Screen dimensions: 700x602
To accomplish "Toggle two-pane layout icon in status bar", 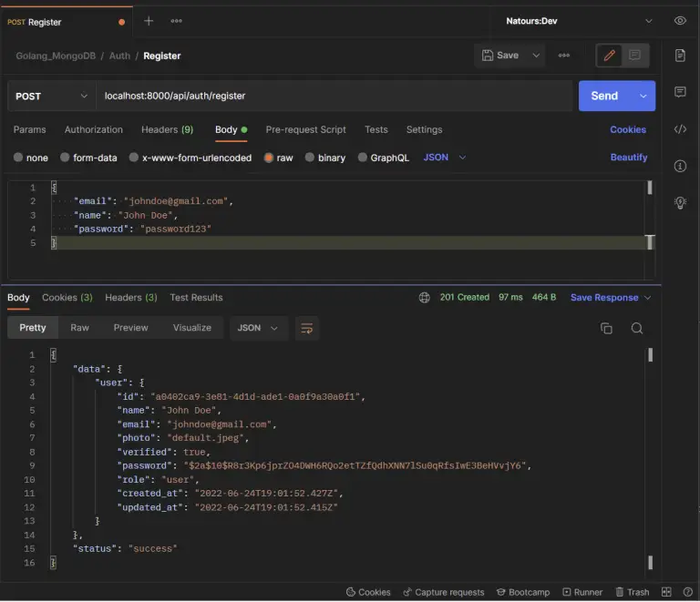I will pyautogui.click(x=666, y=592).
